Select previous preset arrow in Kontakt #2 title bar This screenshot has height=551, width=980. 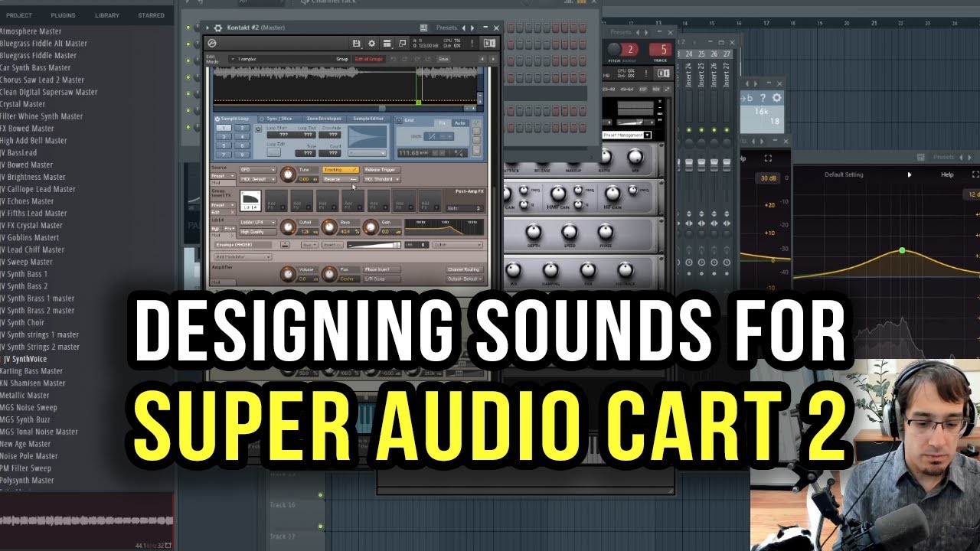pos(464,28)
